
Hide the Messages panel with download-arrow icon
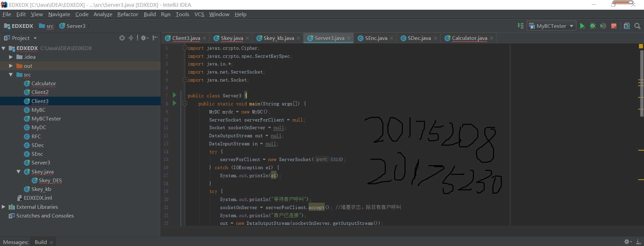(638, 242)
